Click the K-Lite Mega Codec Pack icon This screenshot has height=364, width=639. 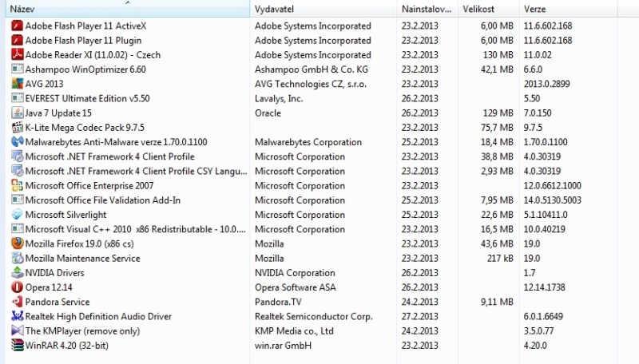[x=18, y=128]
